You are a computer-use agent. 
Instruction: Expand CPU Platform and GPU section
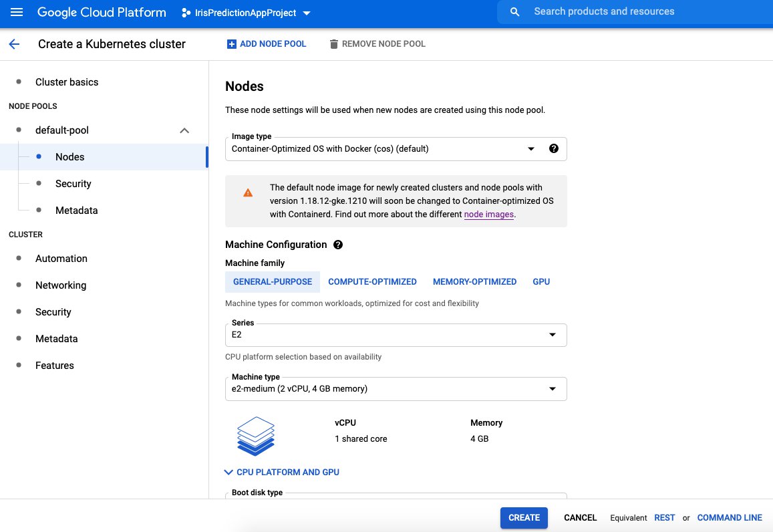283,472
